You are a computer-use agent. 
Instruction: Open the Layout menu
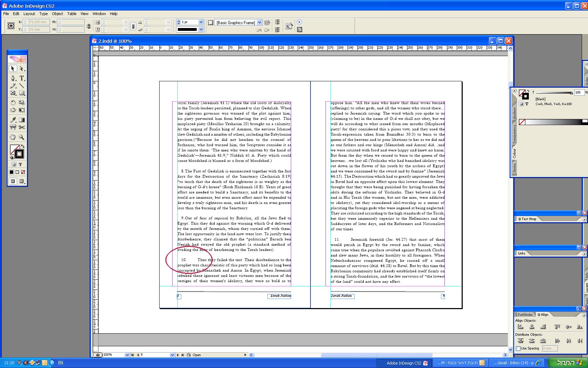pyautogui.click(x=29, y=14)
